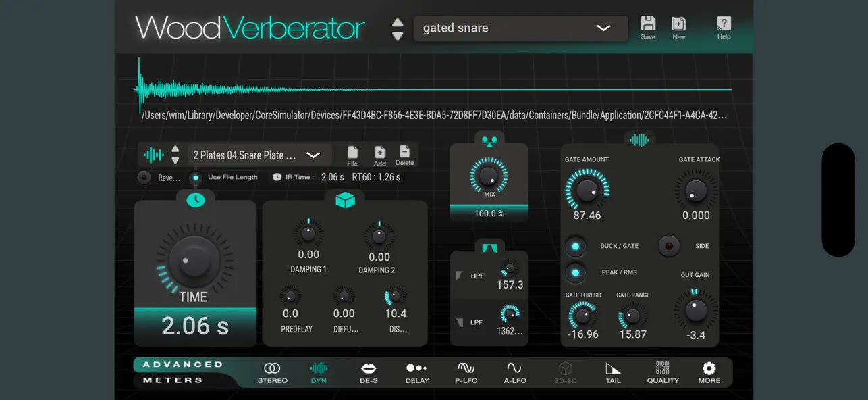Click the GATE THRESH knob
The image size is (868, 400).
(x=582, y=315)
